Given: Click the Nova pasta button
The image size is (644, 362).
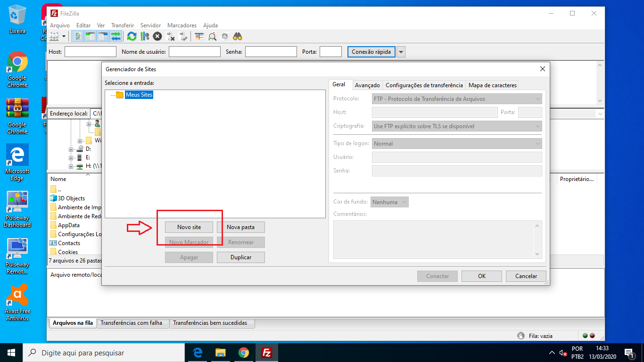Looking at the screenshot, I should [241, 227].
